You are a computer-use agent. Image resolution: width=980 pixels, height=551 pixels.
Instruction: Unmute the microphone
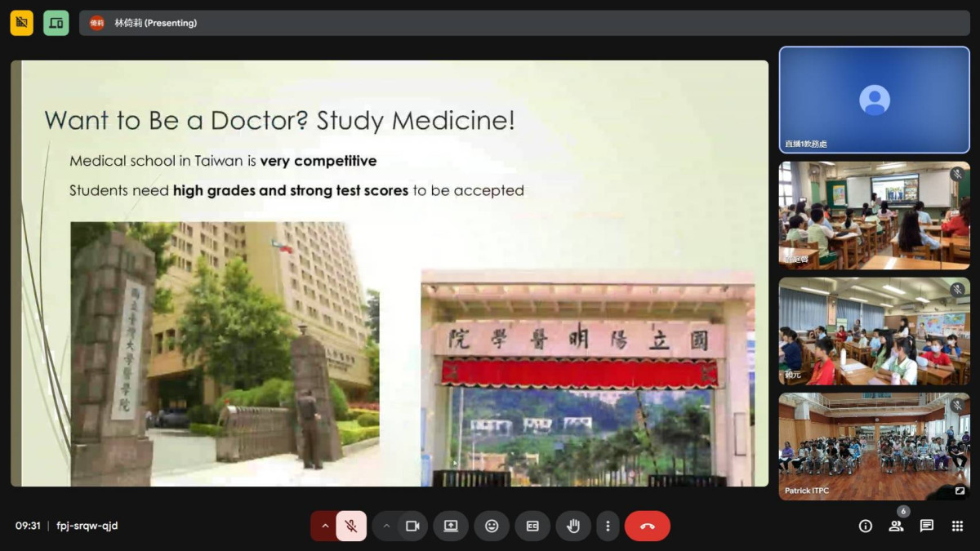[x=351, y=527]
